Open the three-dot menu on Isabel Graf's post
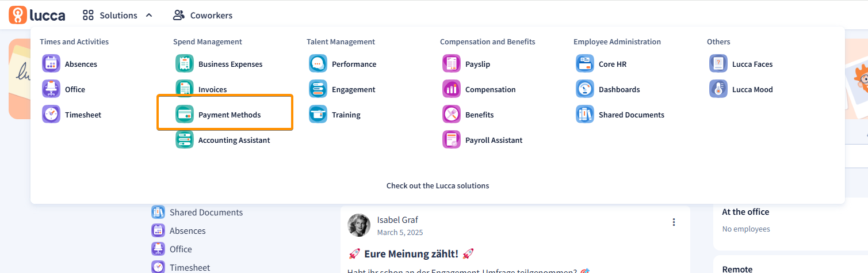Screen dimensions: 868x273 tap(674, 222)
